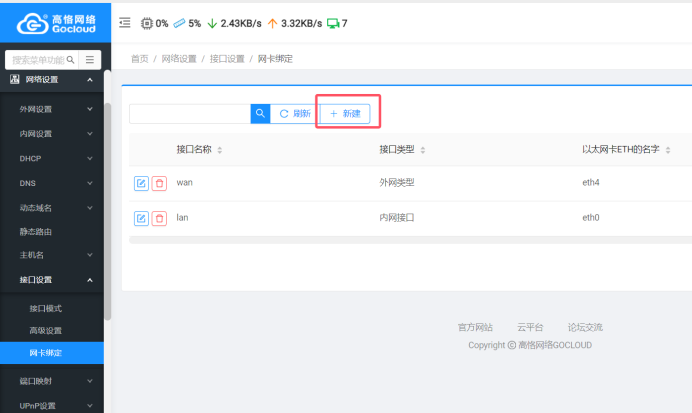The height and width of the screenshot is (413, 692).
Task: Collapse the sidebar with the fold icon
Action: click(125, 23)
